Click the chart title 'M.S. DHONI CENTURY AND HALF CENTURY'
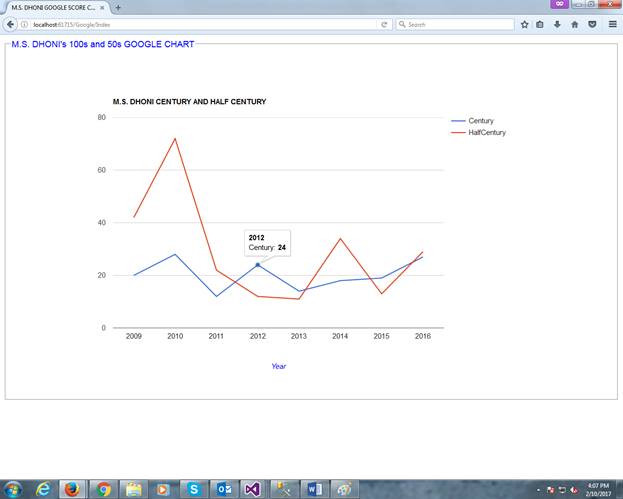This screenshot has height=499, width=623. [190, 102]
